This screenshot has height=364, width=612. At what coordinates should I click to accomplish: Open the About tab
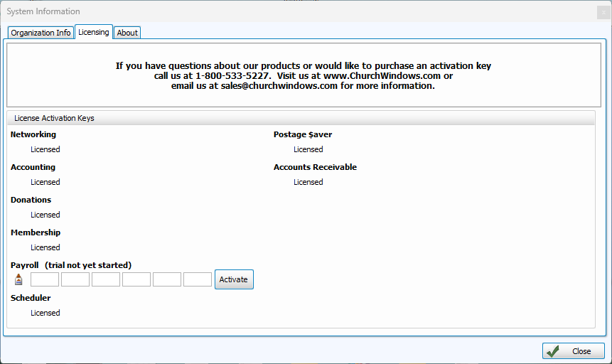pos(127,33)
